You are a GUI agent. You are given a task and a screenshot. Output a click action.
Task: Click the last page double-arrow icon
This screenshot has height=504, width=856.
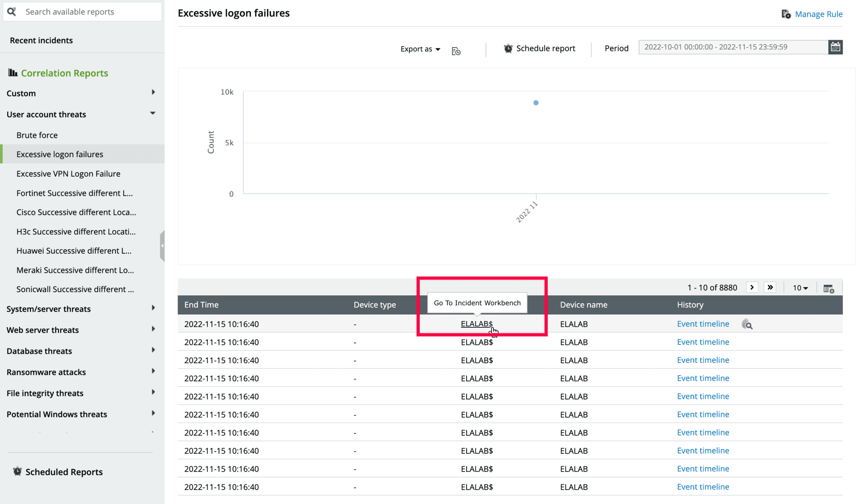coord(770,288)
